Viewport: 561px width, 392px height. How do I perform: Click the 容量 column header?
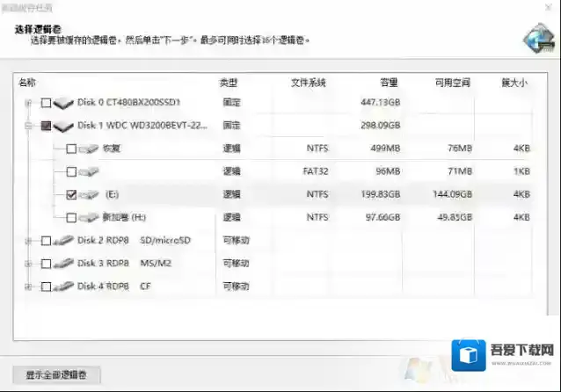pyautogui.click(x=389, y=83)
